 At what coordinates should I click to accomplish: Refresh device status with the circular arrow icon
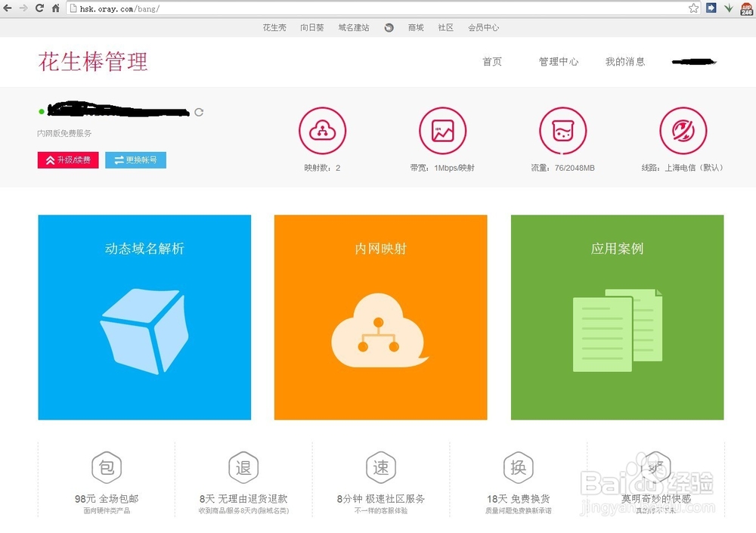(199, 113)
